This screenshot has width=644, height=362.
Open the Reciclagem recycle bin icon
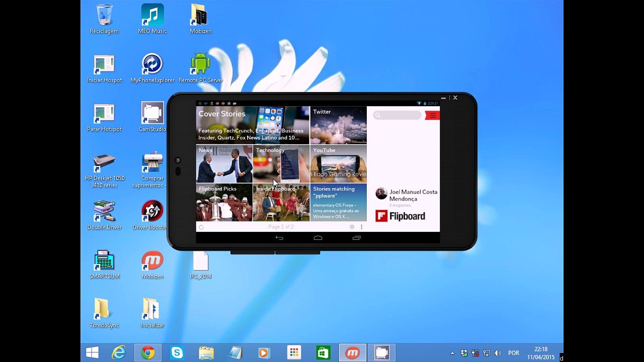coord(104,19)
